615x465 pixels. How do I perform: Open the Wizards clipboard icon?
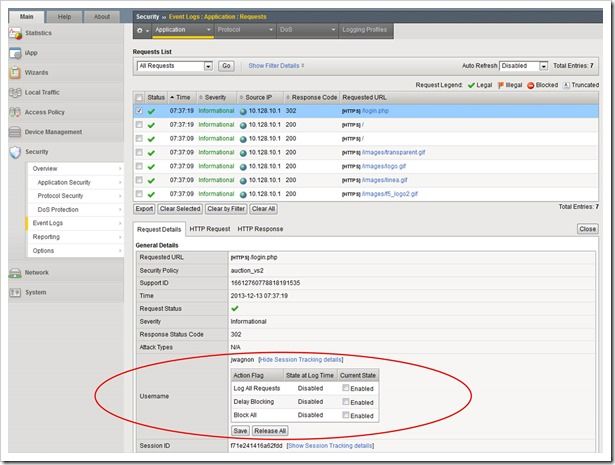click(13, 73)
